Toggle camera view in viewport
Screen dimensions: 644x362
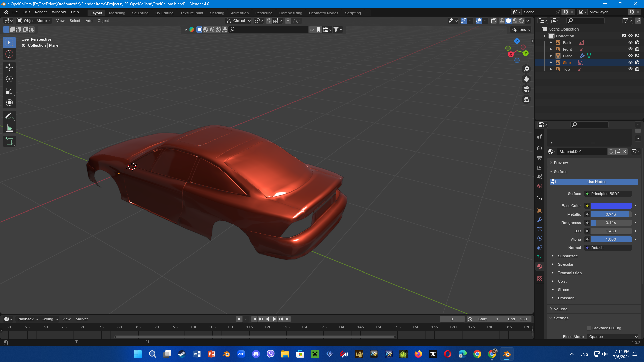tap(526, 89)
